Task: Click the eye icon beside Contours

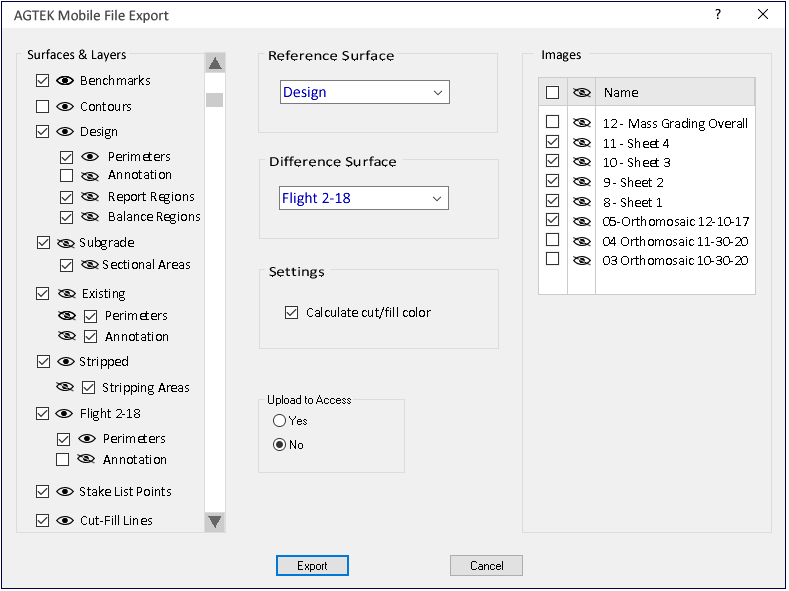Action: click(65, 107)
